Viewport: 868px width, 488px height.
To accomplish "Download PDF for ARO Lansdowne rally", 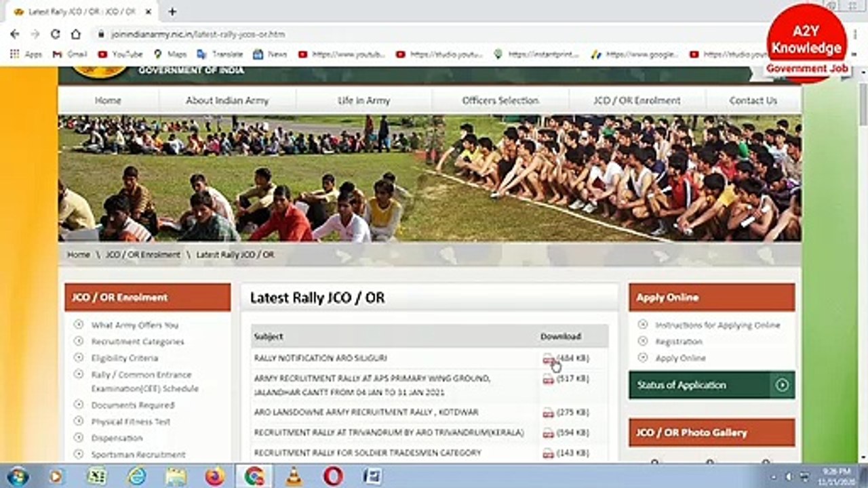I will coord(548,413).
